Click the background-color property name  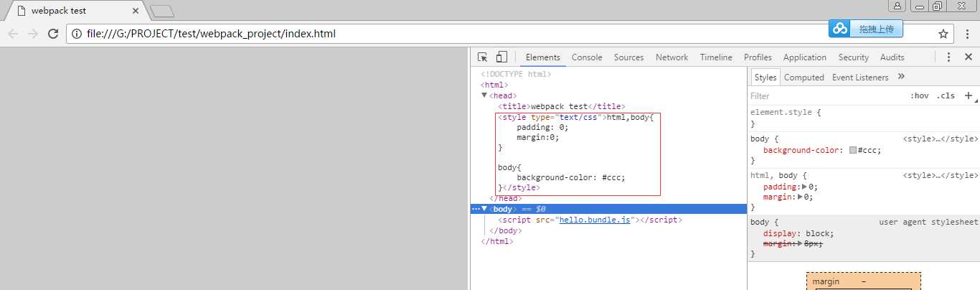click(x=804, y=151)
